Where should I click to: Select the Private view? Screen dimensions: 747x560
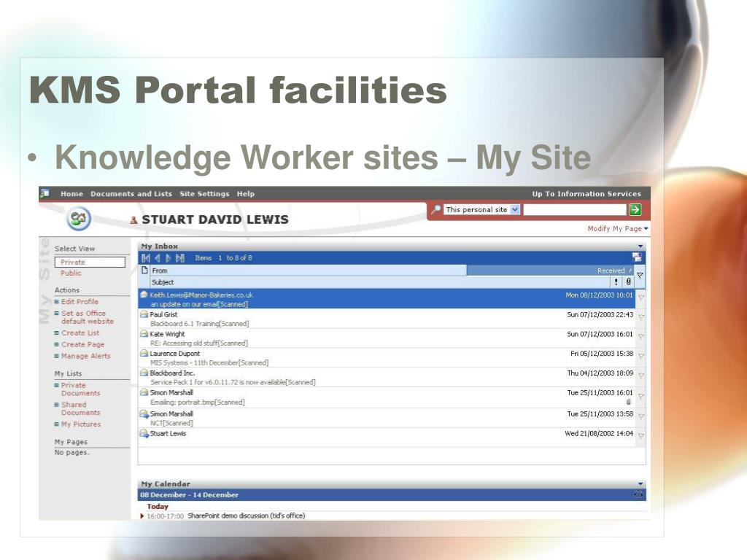click(90, 262)
